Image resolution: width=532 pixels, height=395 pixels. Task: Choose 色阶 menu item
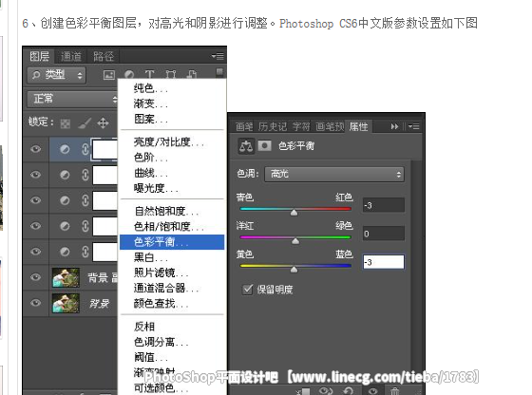click(151, 158)
